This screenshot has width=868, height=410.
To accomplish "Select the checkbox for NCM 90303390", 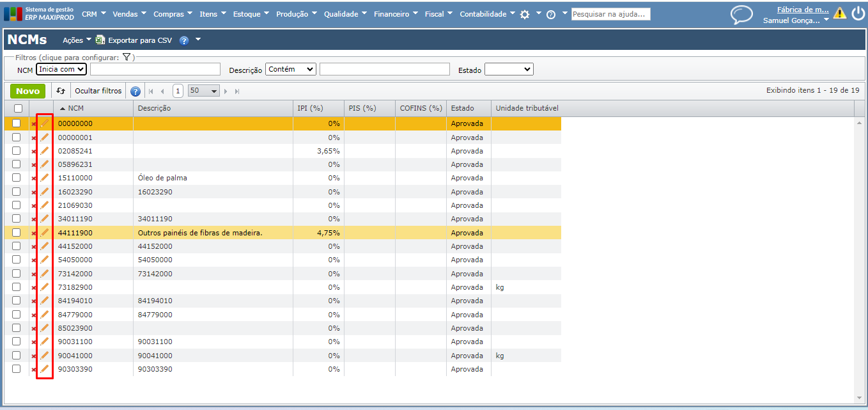I will 17,369.
